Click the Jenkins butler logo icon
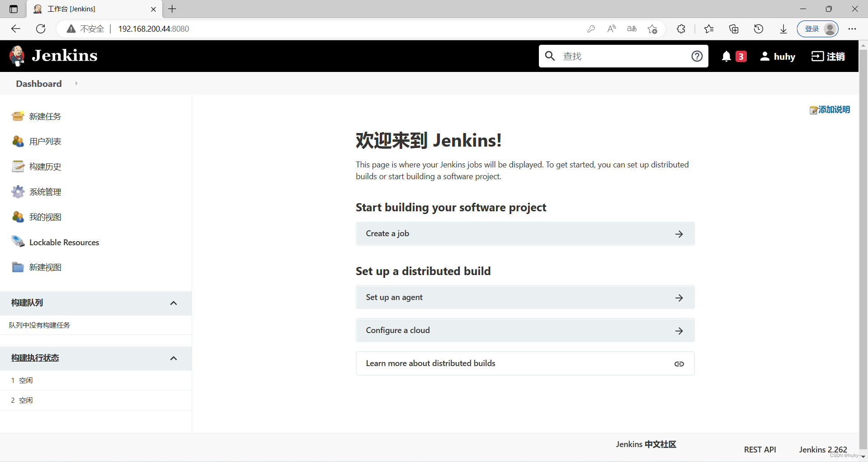The height and width of the screenshot is (462, 868). coord(17,56)
